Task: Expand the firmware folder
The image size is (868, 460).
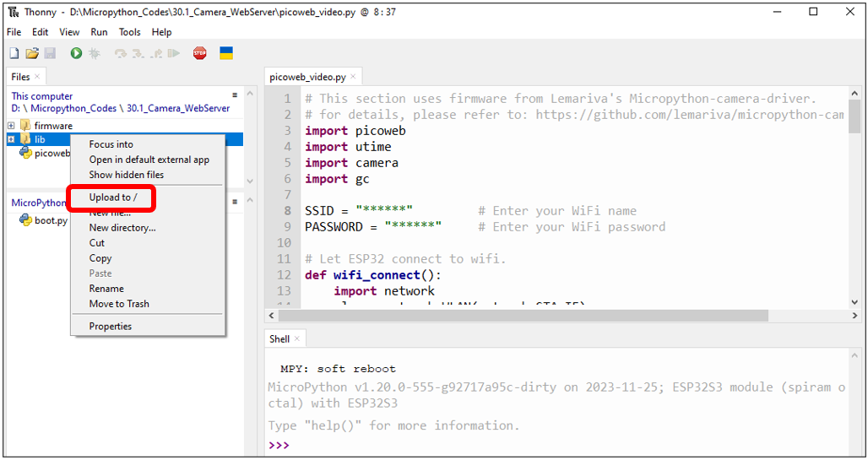Action: point(11,126)
